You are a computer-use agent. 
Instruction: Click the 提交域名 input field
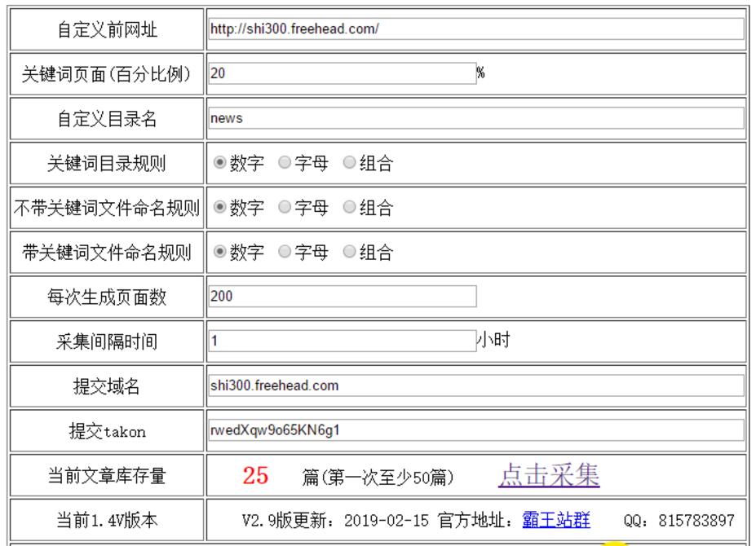(476, 385)
